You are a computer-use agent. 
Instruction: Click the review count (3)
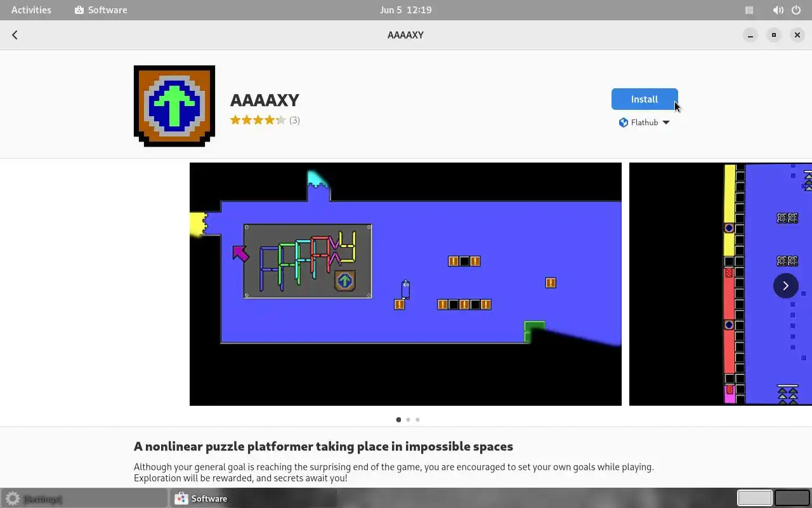click(294, 120)
